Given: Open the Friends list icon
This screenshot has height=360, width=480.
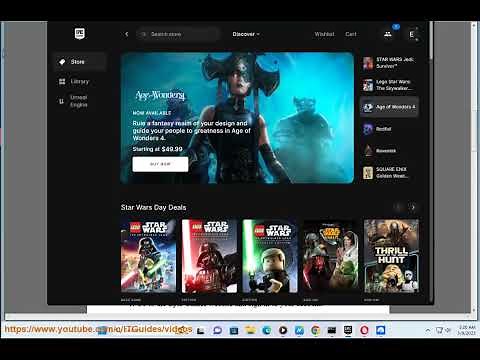Looking at the screenshot, I should point(388,34).
